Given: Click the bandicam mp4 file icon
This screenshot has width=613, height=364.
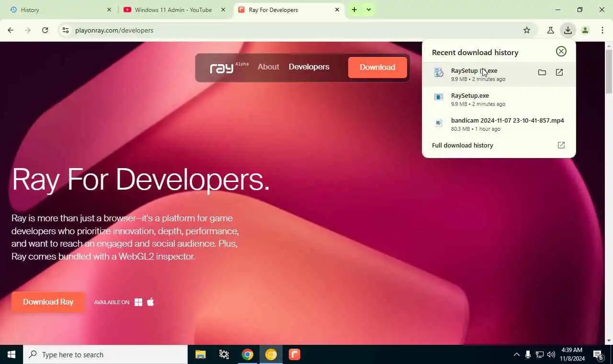Looking at the screenshot, I should click(x=438, y=123).
